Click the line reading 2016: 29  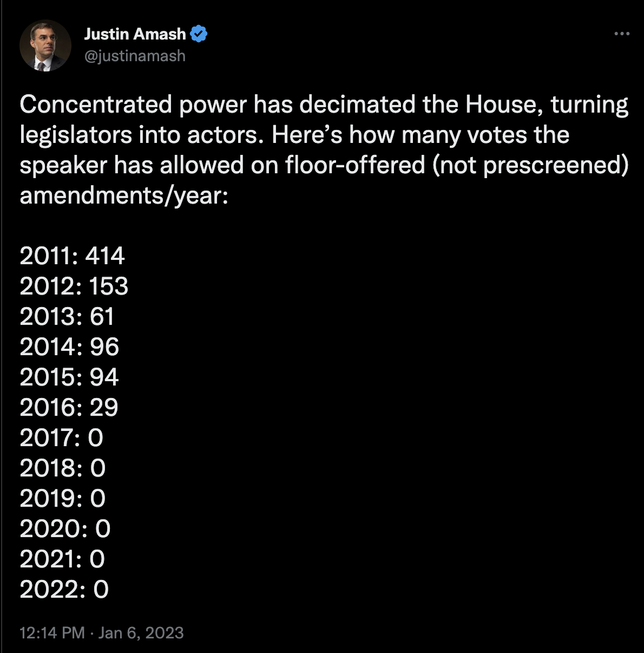click(x=69, y=407)
